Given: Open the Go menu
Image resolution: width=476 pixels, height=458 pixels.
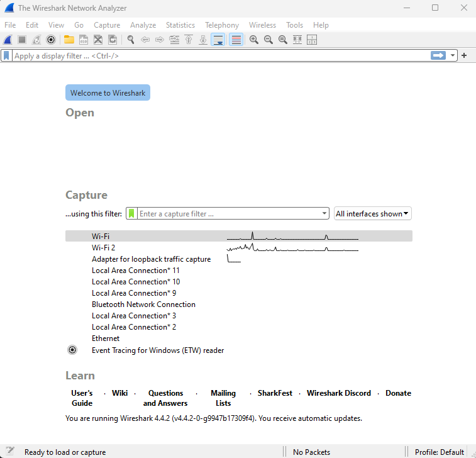Looking at the screenshot, I should tap(79, 25).
